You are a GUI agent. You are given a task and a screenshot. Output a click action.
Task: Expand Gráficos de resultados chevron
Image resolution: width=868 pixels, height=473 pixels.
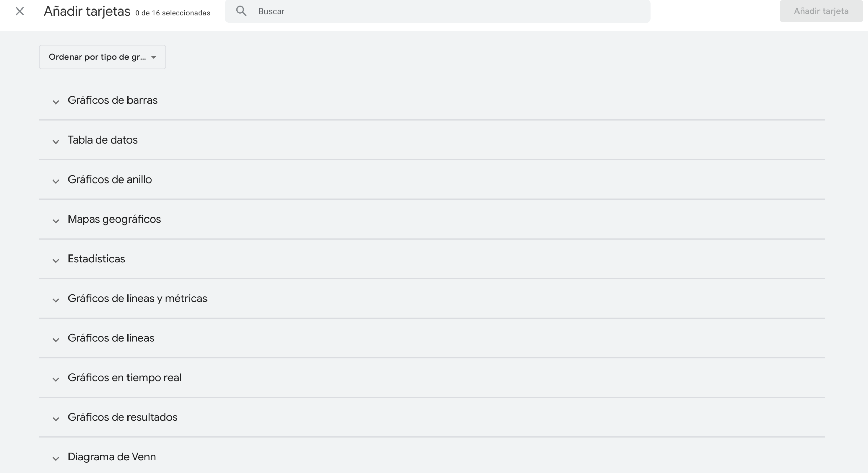[56, 419]
